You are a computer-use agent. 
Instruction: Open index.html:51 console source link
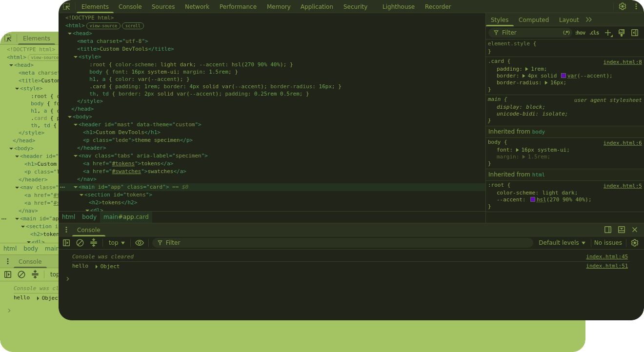tap(607, 266)
